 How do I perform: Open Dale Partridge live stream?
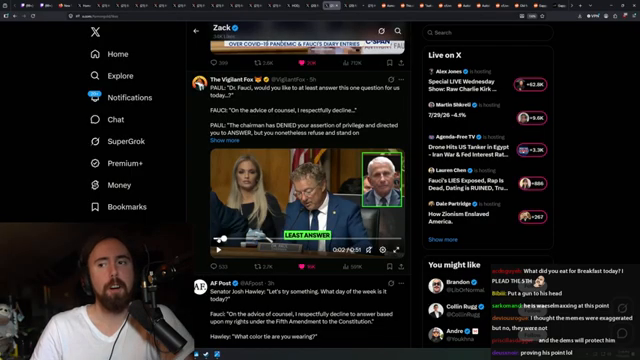(458, 218)
